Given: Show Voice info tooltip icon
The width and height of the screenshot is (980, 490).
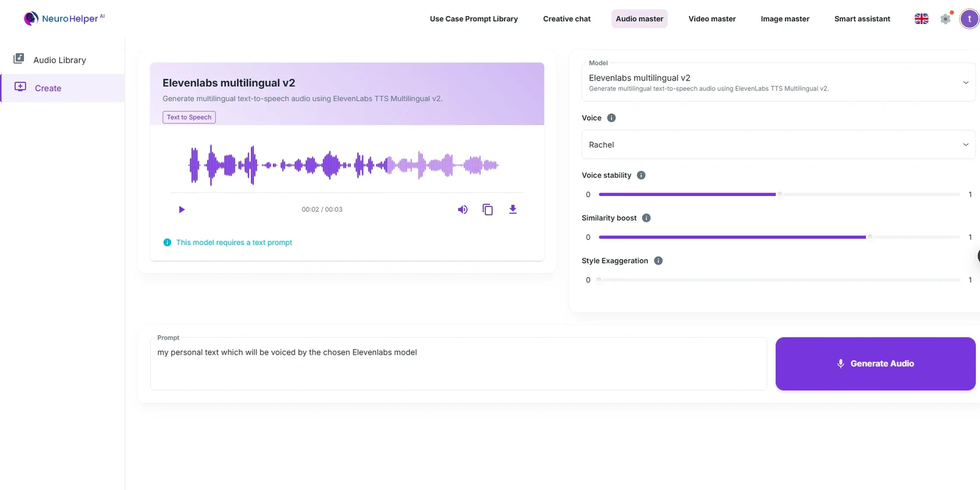Looking at the screenshot, I should tap(611, 118).
